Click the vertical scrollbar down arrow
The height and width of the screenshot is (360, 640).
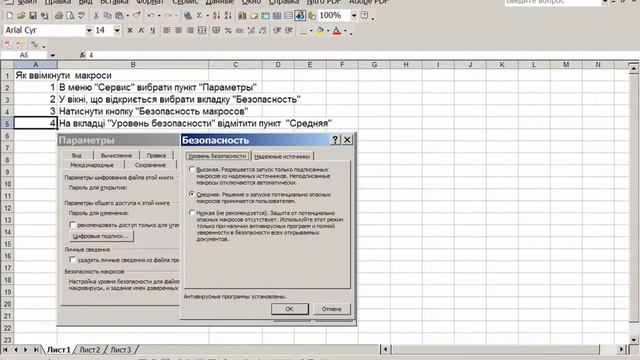tap(633, 340)
